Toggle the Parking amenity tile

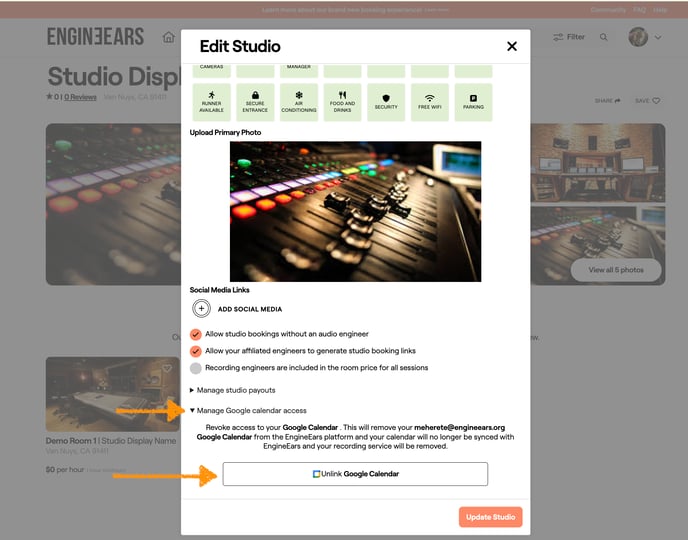pos(473,102)
